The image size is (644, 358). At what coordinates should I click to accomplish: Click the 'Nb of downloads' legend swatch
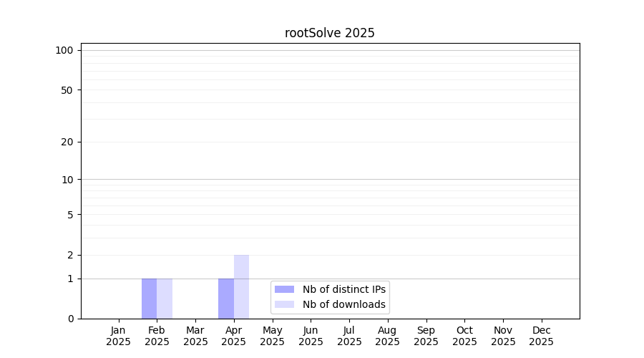click(x=284, y=304)
